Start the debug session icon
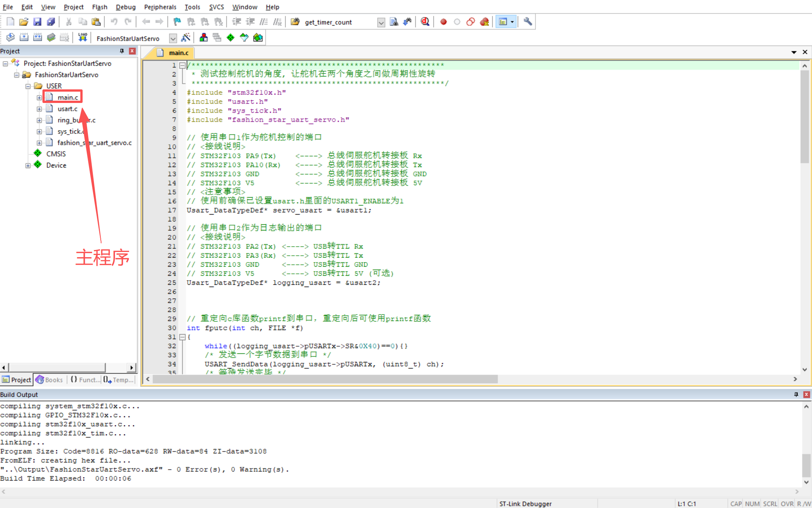 pyautogui.click(x=425, y=22)
